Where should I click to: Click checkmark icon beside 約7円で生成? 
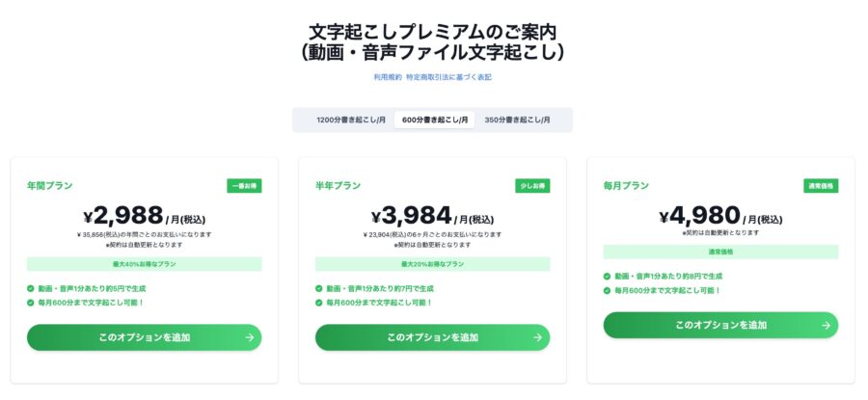tap(319, 288)
